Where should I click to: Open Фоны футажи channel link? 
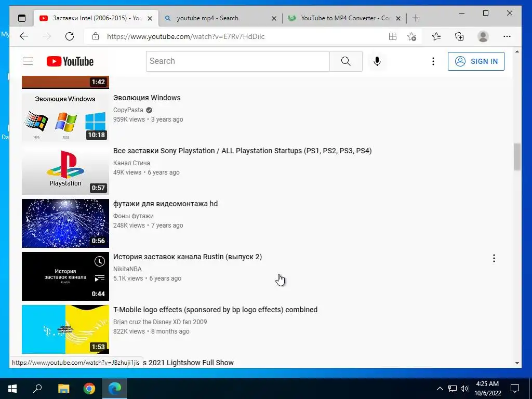pyautogui.click(x=134, y=216)
